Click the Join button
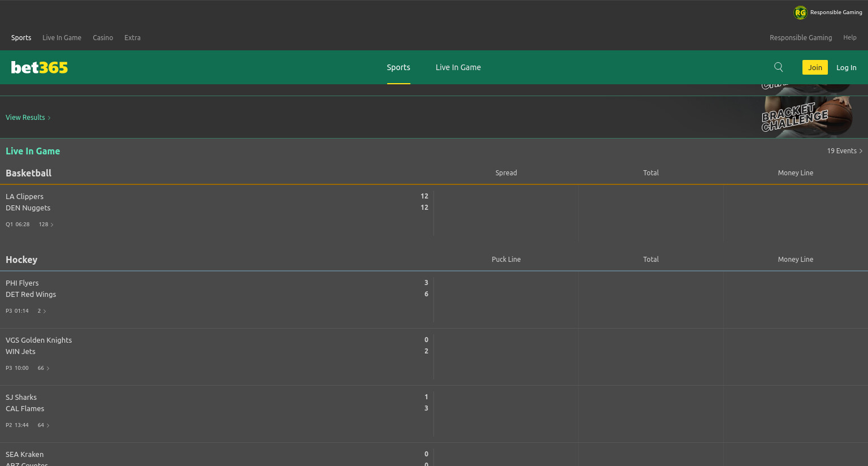 (x=815, y=67)
